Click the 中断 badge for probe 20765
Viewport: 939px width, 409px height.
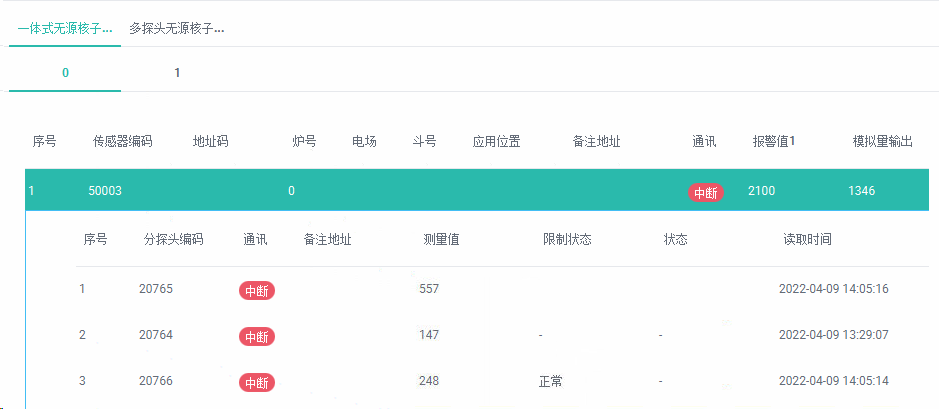[x=257, y=291]
